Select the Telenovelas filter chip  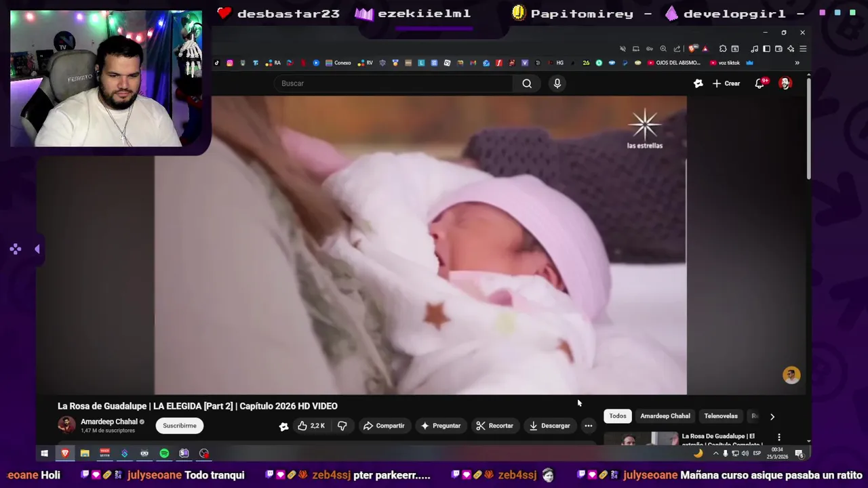click(721, 416)
